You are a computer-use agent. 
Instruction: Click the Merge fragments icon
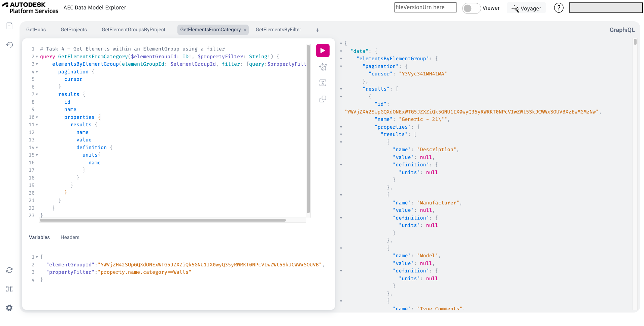click(323, 83)
